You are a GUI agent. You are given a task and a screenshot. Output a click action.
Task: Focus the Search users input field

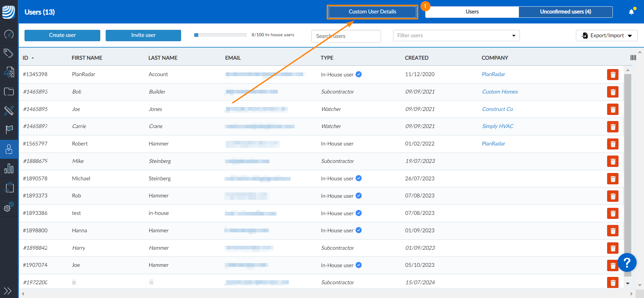point(346,36)
